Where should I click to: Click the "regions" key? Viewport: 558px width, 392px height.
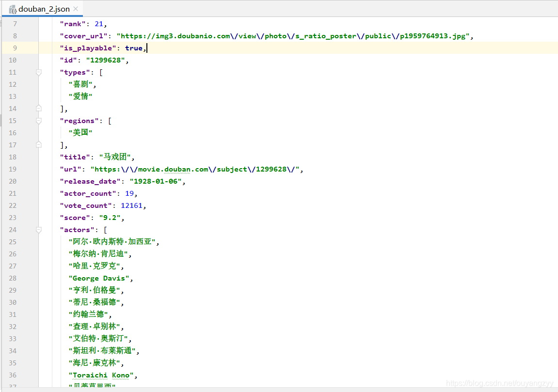point(79,121)
